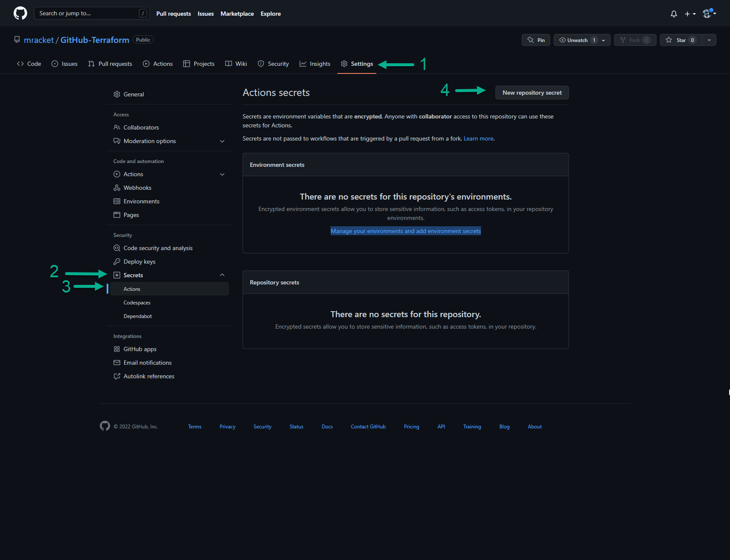Open the notifications bell icon

(x=674, y=14)
